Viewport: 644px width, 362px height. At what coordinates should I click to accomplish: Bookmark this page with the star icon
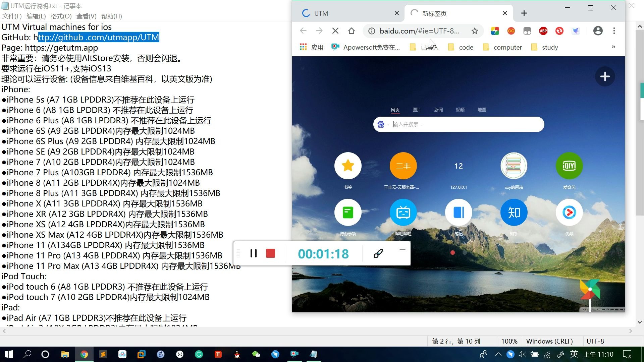[x=475, y=31]
